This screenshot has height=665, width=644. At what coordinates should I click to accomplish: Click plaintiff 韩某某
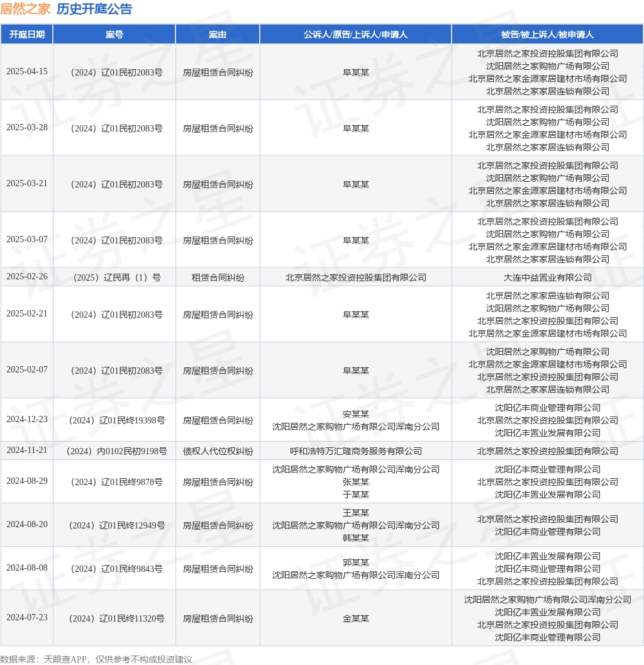point(356,538)
